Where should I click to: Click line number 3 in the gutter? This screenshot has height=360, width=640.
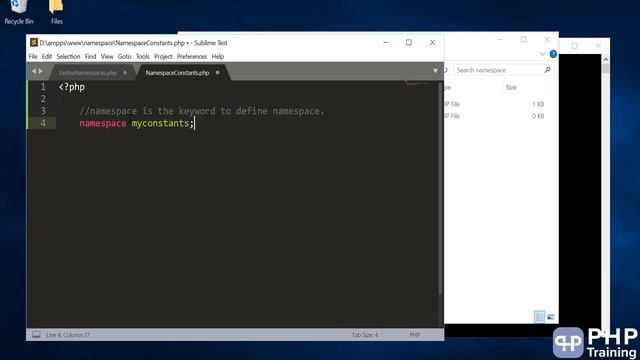pos(43,111)
